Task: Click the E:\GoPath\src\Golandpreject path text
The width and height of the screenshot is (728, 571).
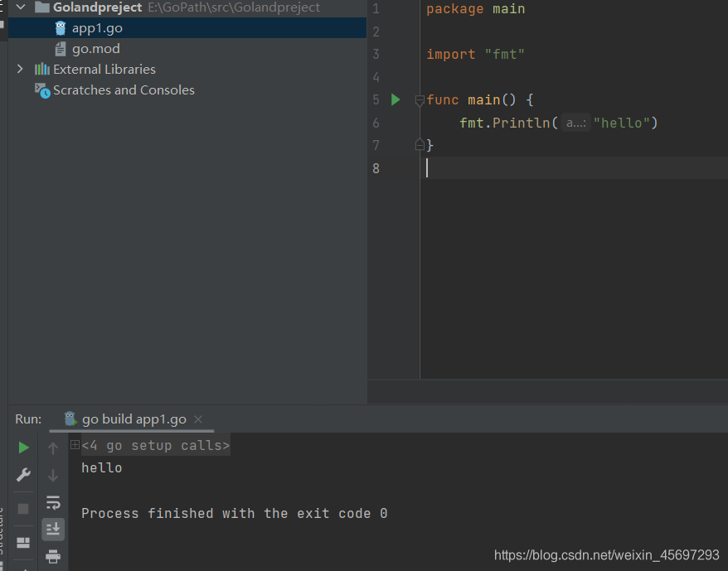Action: click(x=234, y=7)
